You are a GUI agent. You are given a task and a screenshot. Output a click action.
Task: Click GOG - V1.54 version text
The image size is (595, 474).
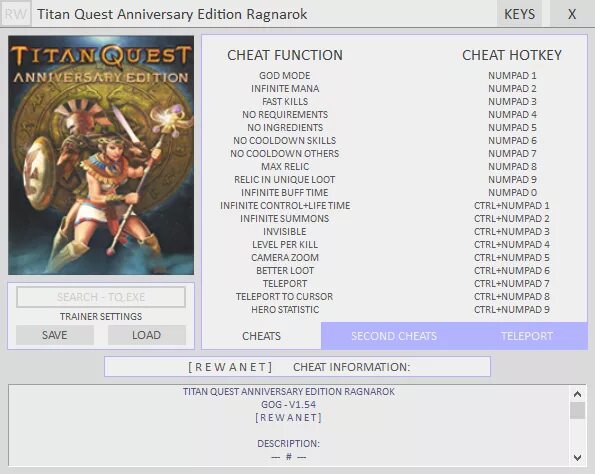tap(288, 404)
